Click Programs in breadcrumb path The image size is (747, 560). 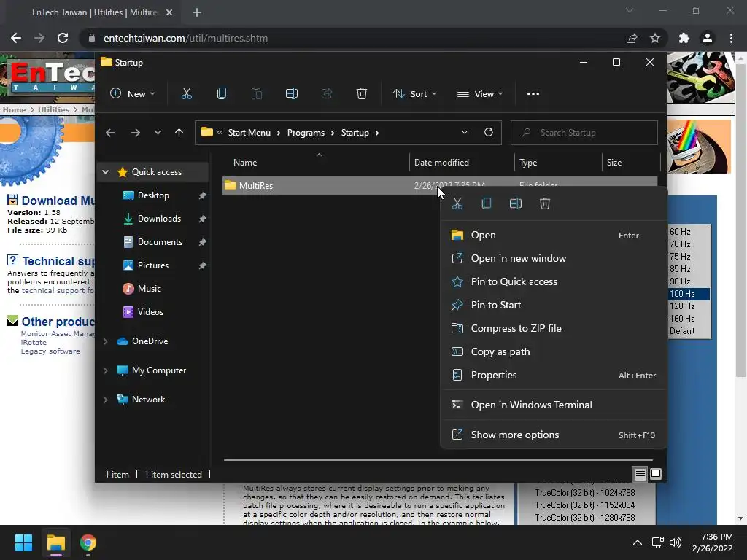click(306, 133)
